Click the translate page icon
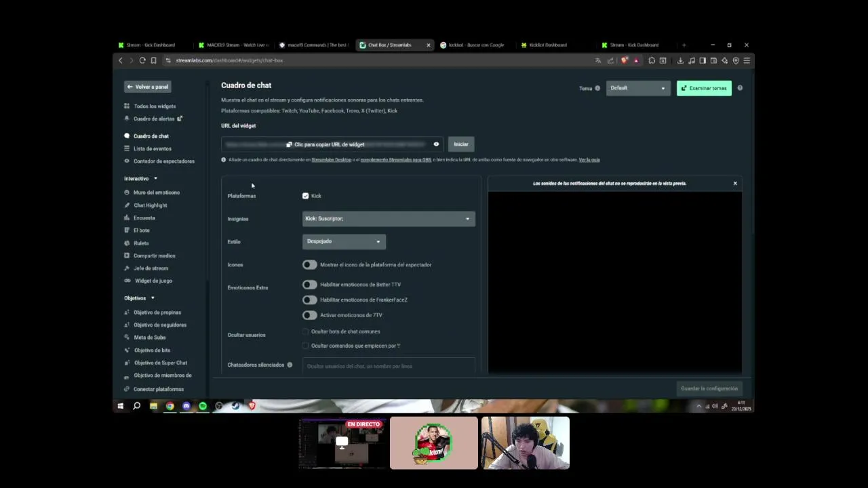This screenshot has height=488, width=868. (598, 60)
